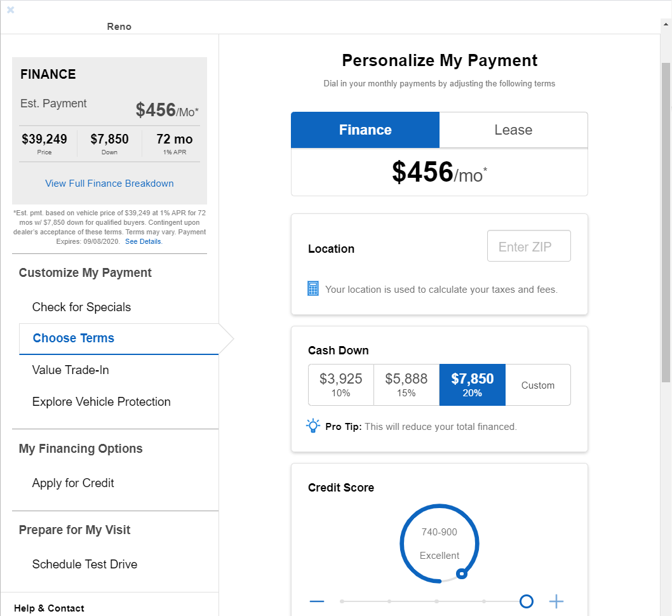672x616 pixels.
Task: Click the Enter ZIP input field
Action: point(529,246)
